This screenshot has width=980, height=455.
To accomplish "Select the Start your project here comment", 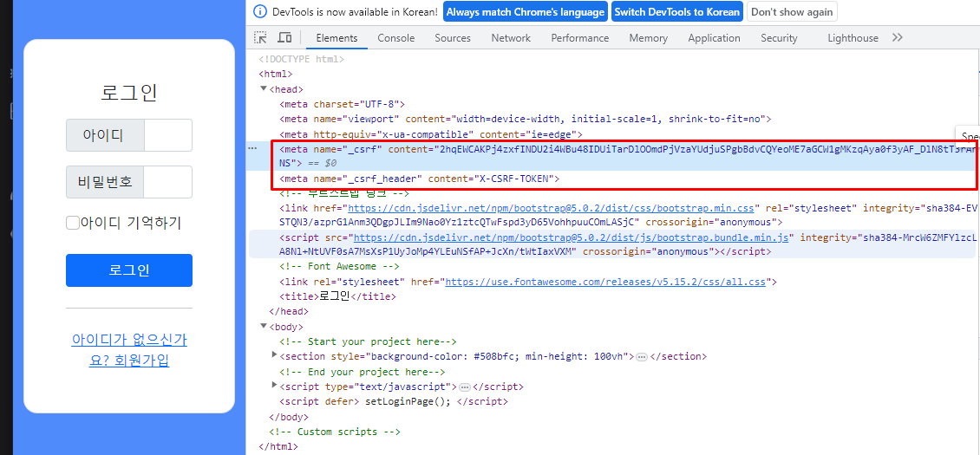I will 368,341.
